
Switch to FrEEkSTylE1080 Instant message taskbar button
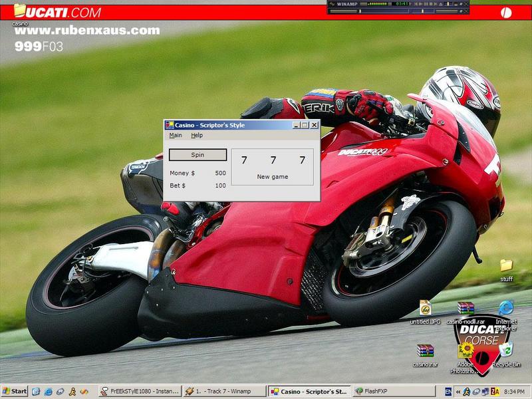click(140, 391)
